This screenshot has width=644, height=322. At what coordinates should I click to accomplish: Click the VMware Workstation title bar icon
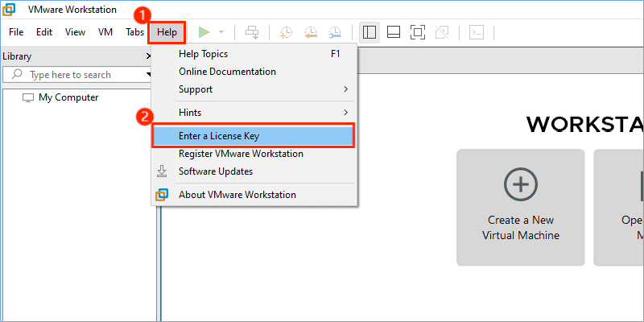coord(9,9)
